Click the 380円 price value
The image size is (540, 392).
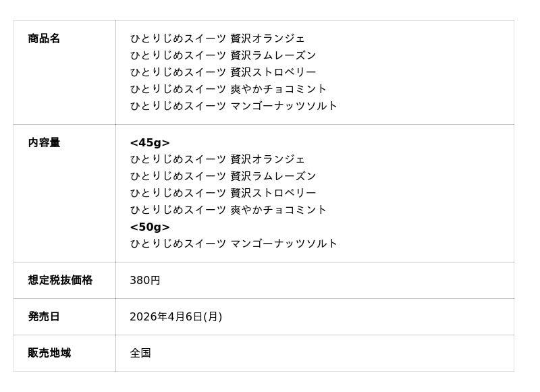145,280
